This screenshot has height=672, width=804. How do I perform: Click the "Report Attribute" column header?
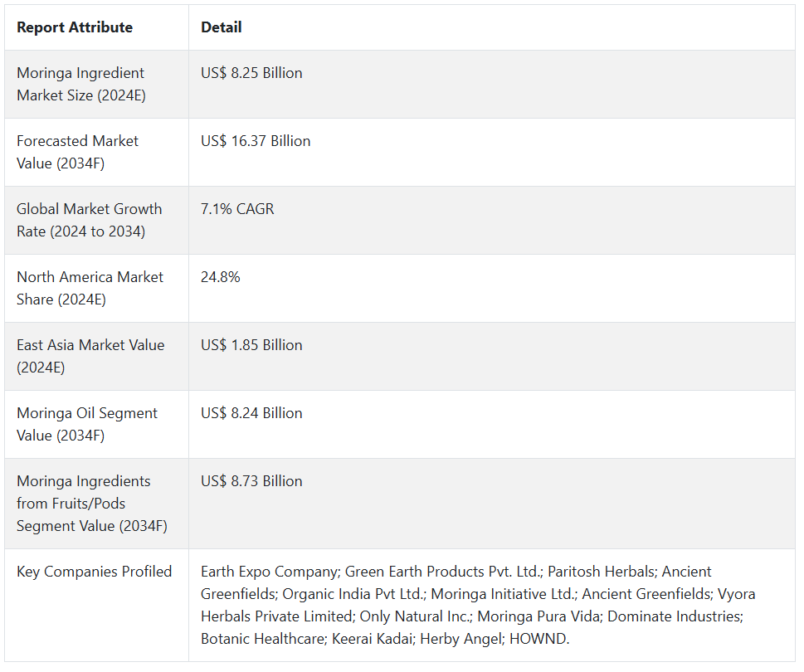click(x=75, y=27)
